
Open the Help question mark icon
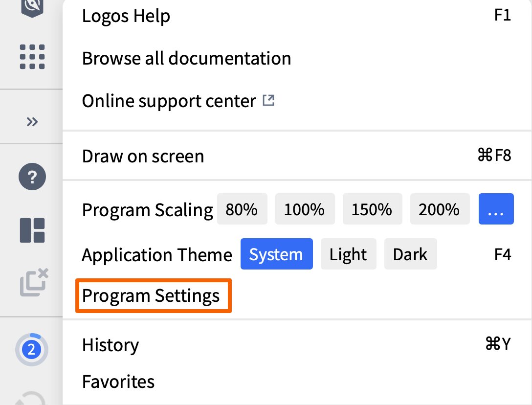click(31, 177)
